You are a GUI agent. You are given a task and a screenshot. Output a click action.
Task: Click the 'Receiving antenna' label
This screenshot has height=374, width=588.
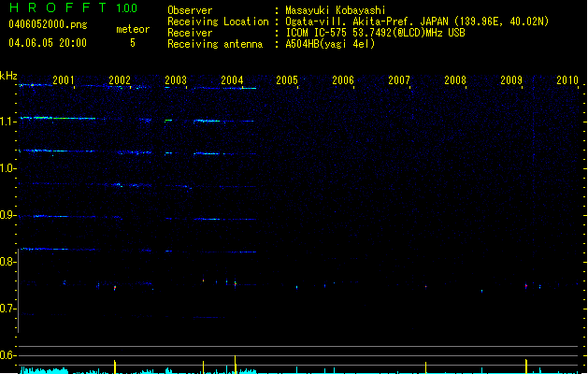click(x=215, y=44)
